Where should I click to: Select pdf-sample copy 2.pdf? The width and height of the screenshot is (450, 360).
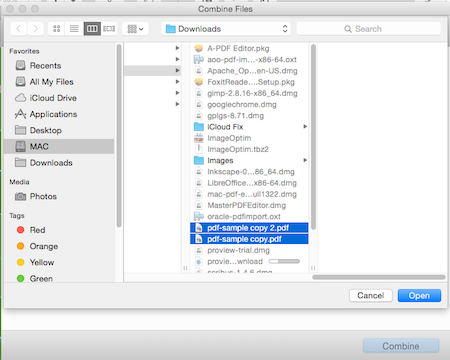(x=249, y=228)
